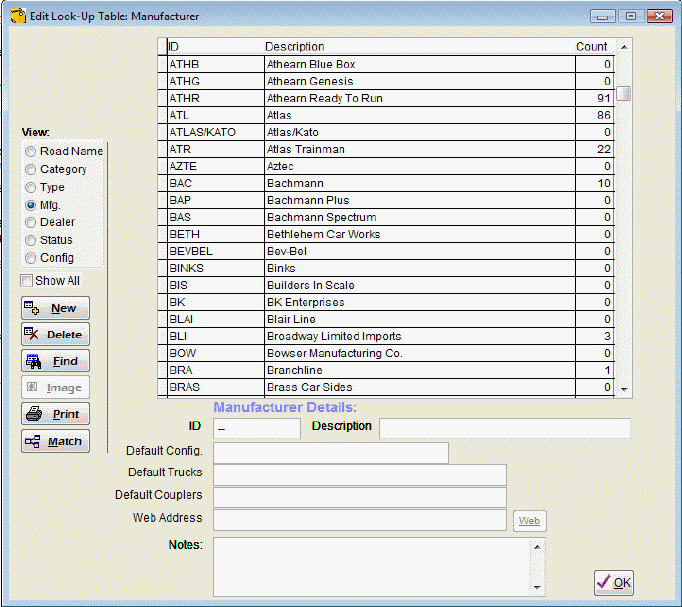Click into the Description input field
The height and width of the screenshot is (607, 682).
tap(505, 429)
